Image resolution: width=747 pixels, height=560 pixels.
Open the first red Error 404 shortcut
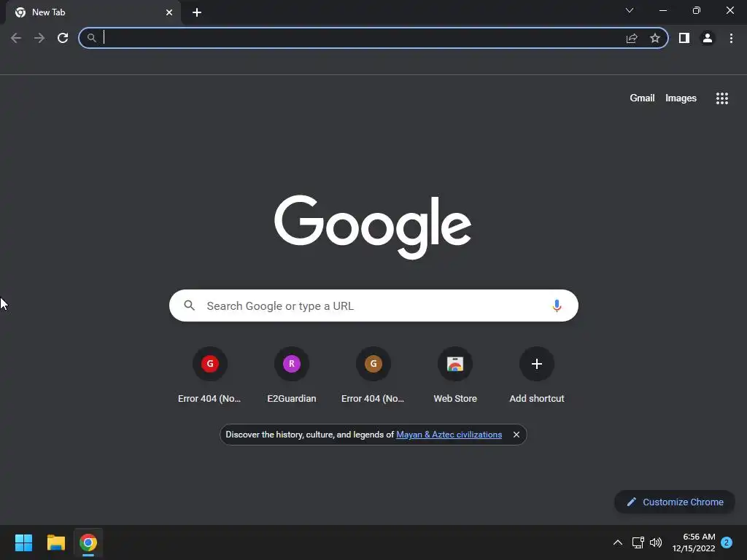pos(209,376)
